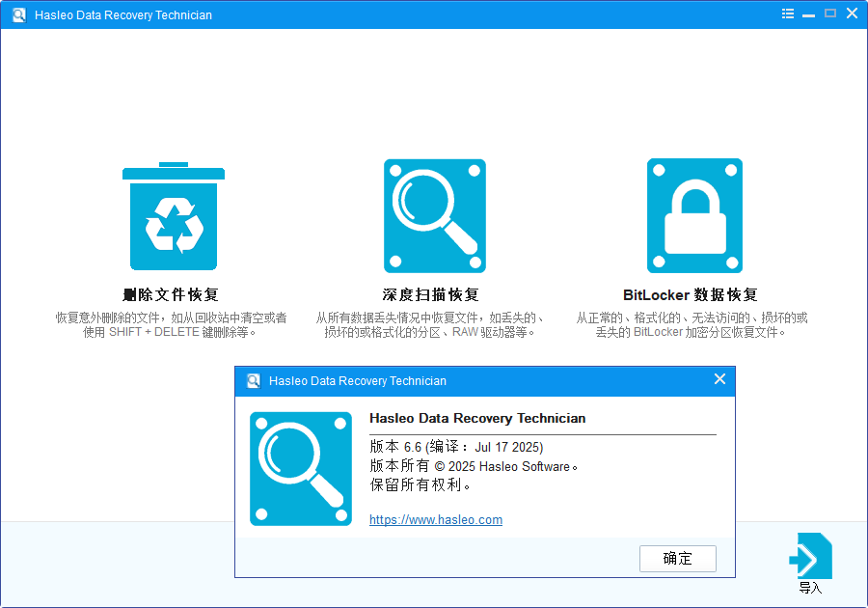Screen dimensions: 868x608
Task: Click the deleted files recovery description text
Action: 173,325
